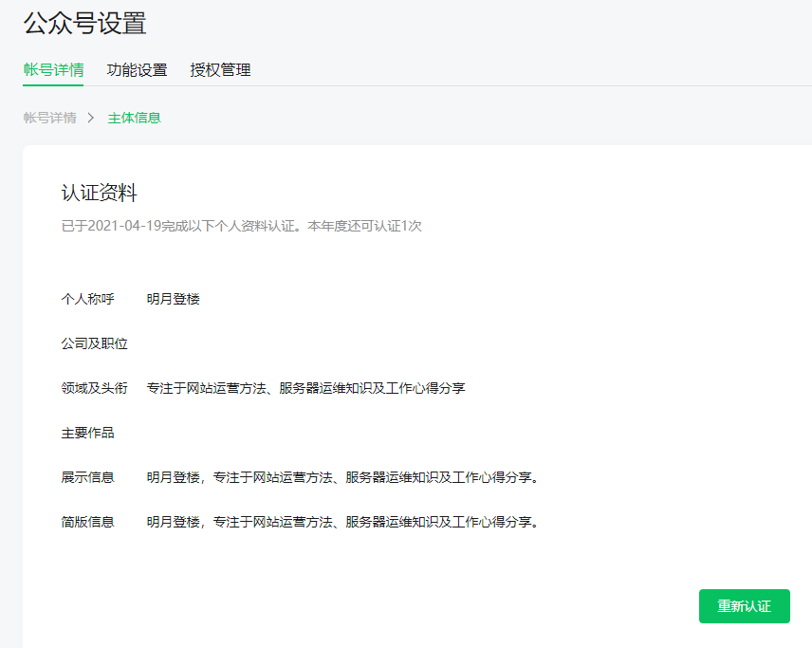Click the 公众号设置 page title
This screenshot has height=648, width=812.
[84, 23]
